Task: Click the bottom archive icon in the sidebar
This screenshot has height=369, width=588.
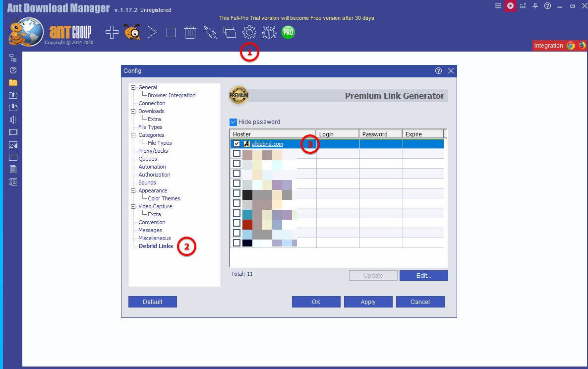Action: tap(13, 182)
